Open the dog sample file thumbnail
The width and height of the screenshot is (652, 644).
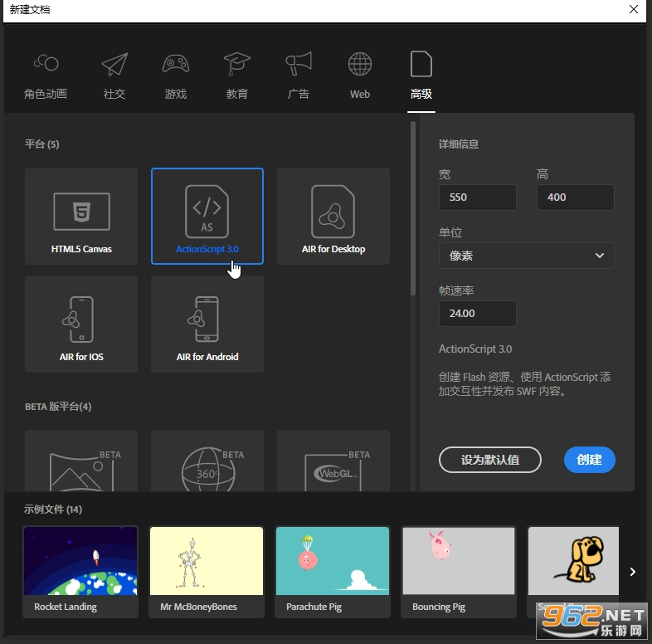click(573, 561)
